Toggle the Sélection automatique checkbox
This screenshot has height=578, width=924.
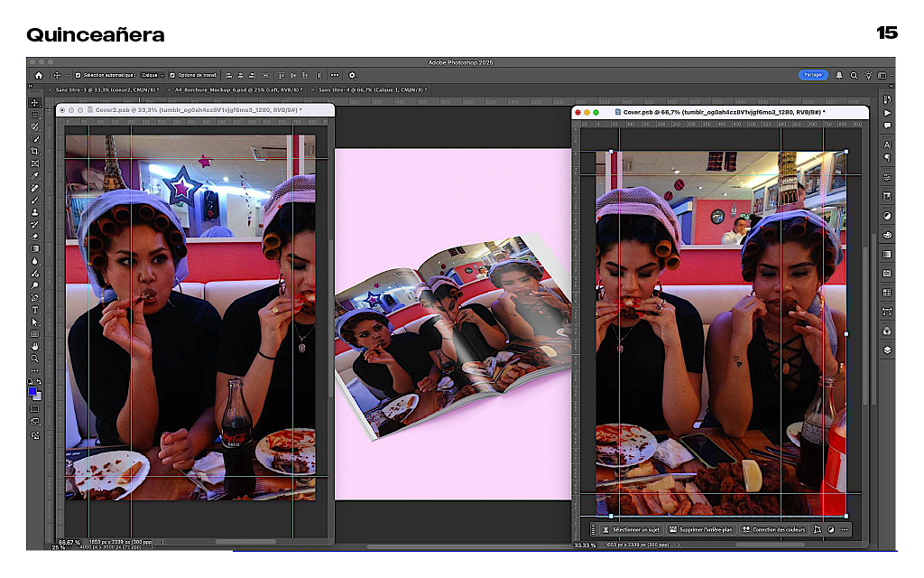coord(78,75)
